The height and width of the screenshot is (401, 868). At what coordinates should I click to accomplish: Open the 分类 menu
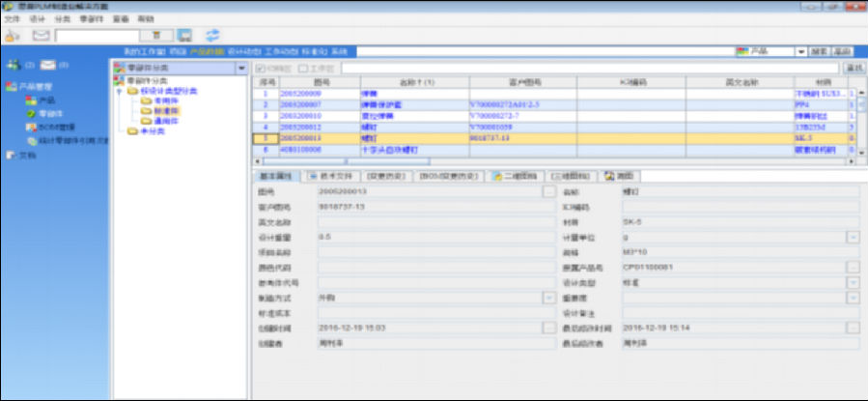pos(63,18)
